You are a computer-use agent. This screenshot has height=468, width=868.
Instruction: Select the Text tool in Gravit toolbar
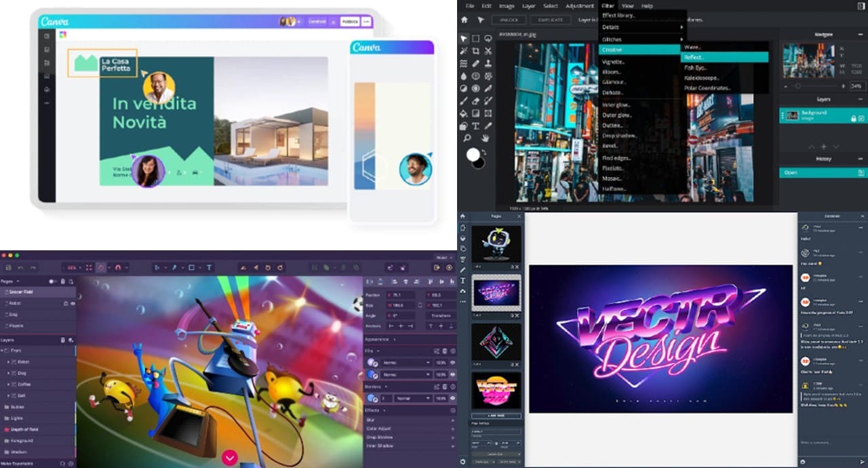(x=209, y=267)
